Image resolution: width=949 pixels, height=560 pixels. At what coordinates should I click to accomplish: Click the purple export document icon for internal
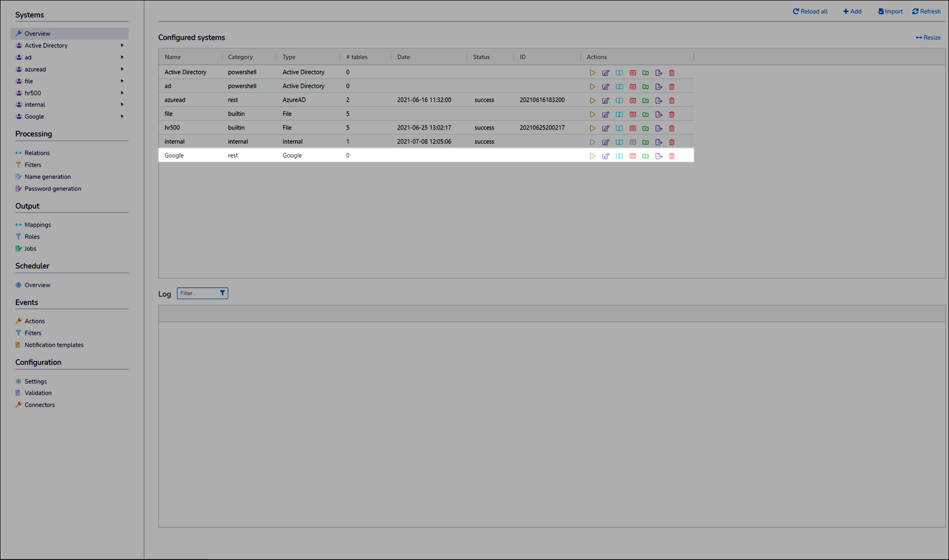pos(658,142)
